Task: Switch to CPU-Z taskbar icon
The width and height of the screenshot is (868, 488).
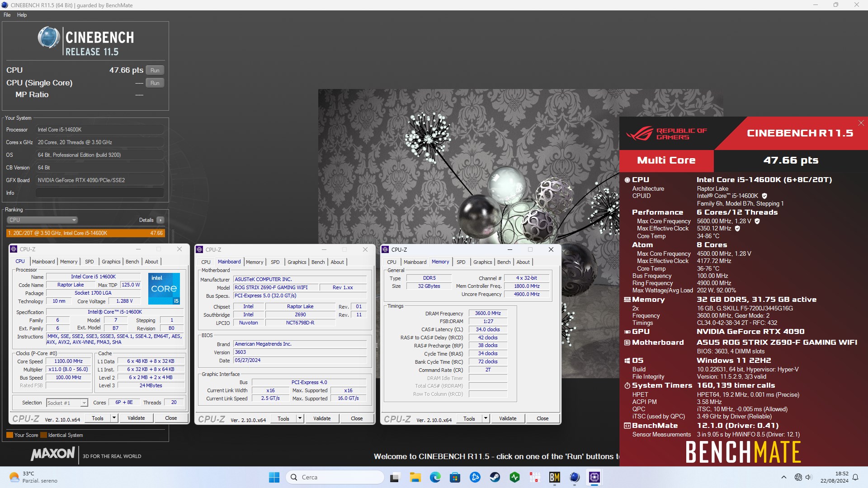Action: coord(594,477)
